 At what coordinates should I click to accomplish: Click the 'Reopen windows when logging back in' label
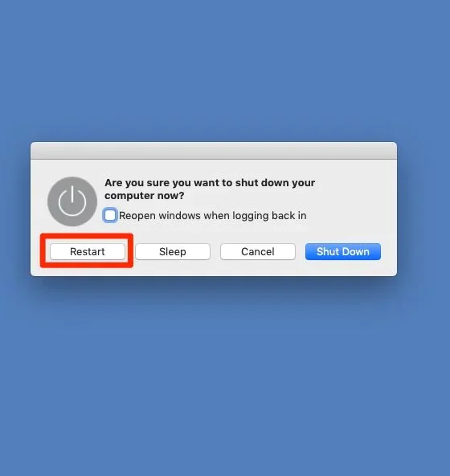tap(213, 216)
